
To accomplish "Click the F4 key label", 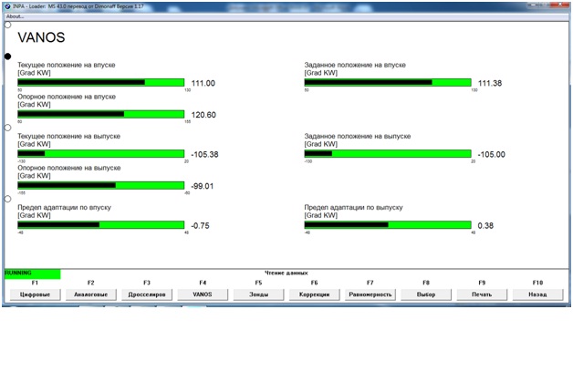I will (x=203, y=283).
